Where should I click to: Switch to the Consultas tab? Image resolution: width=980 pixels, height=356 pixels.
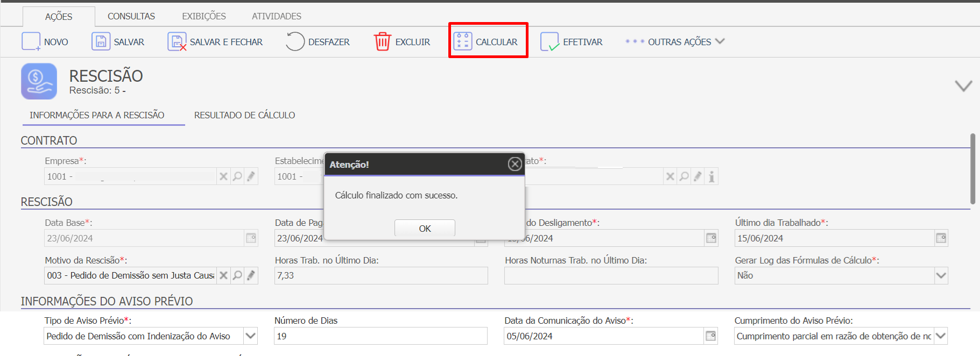[131, 16]
